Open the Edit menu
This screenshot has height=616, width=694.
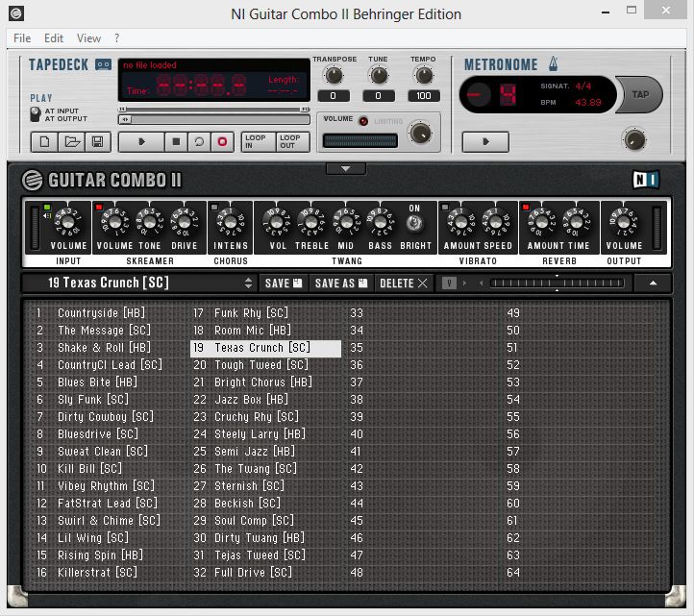(54, 38)
